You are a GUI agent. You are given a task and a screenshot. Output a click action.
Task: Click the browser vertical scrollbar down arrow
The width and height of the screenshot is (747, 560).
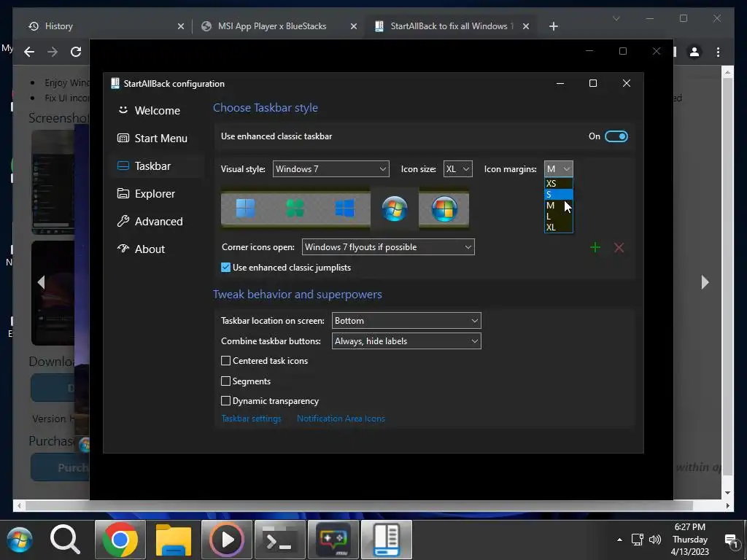[x=727, y=493]
